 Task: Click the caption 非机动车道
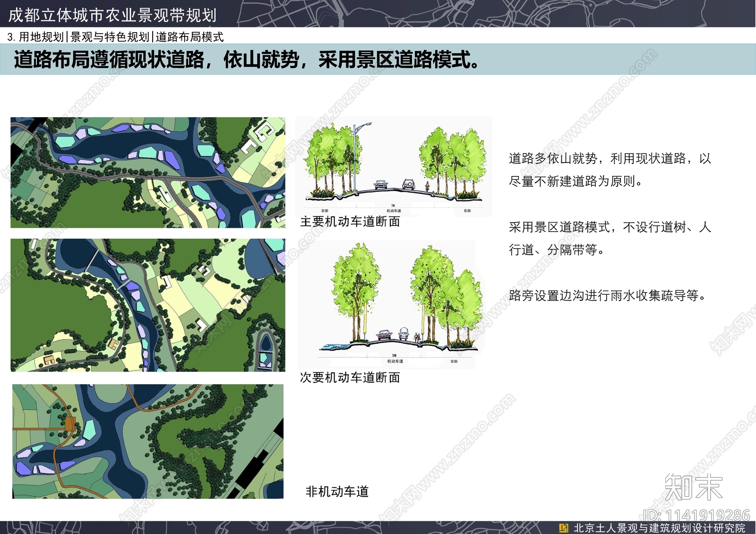pos(337,491)
